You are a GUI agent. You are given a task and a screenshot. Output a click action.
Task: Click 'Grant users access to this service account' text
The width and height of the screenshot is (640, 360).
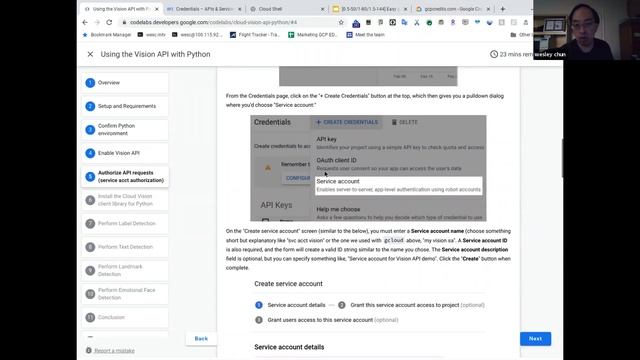(320, 320)
